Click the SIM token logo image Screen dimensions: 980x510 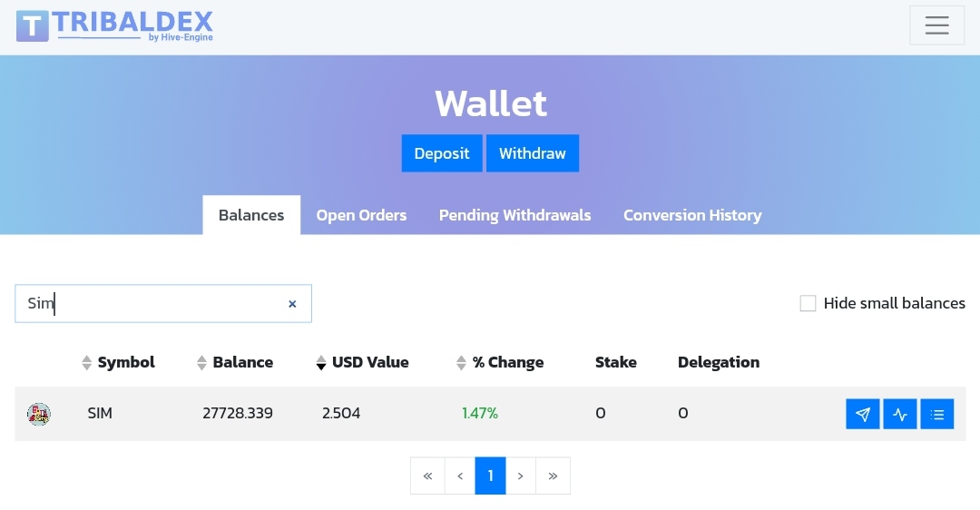point(39,414)
